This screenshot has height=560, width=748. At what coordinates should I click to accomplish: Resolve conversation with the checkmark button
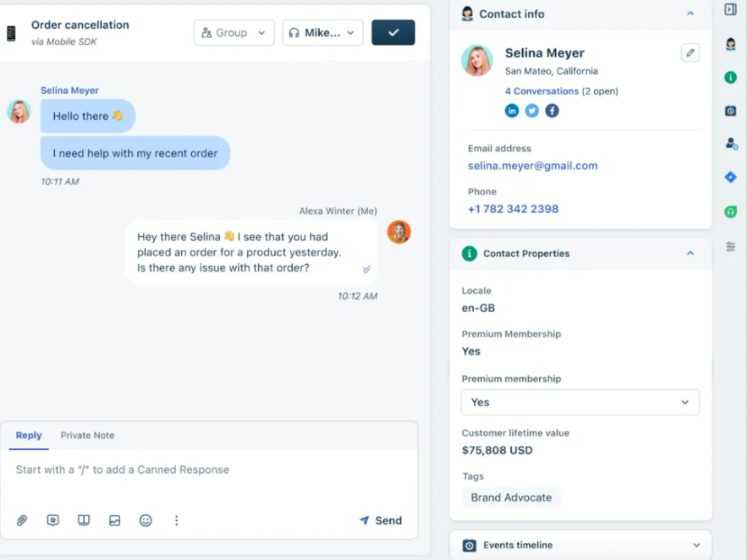pyautogui.click(x=393, y=32)
